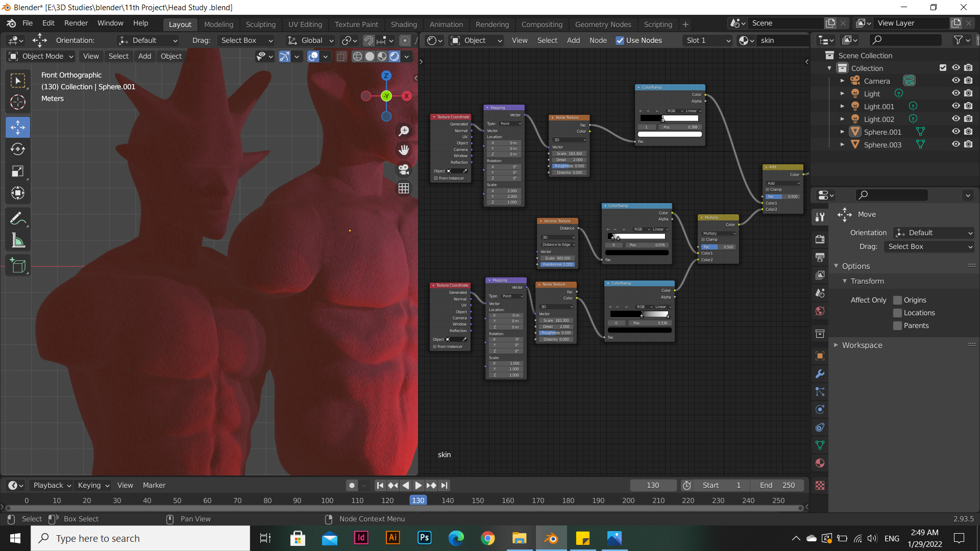The image size is (980, 551).
Task: Uncheck the Use Nodes checkbox
Action: pyautogui.click(x=620, y=40)
